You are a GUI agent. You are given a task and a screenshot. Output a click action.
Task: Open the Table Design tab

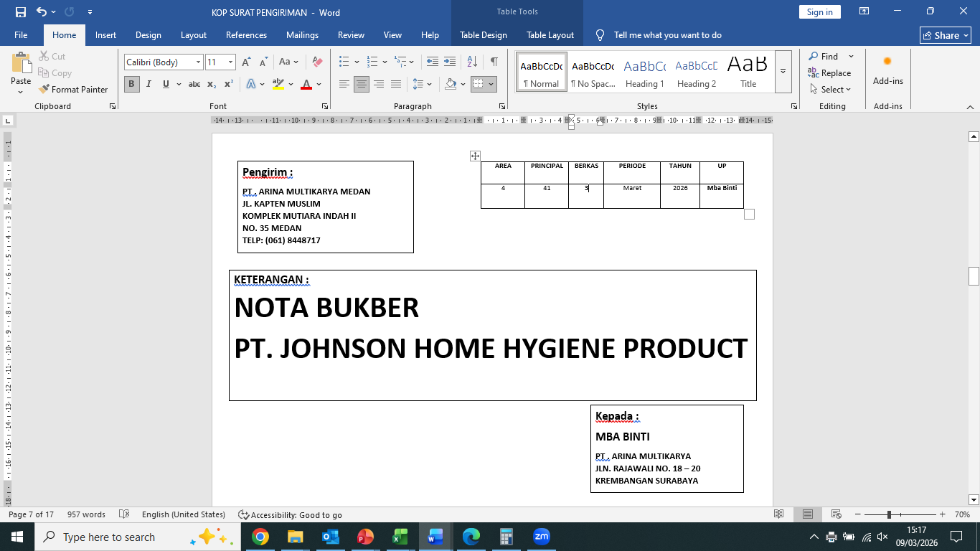coord(484,35)
